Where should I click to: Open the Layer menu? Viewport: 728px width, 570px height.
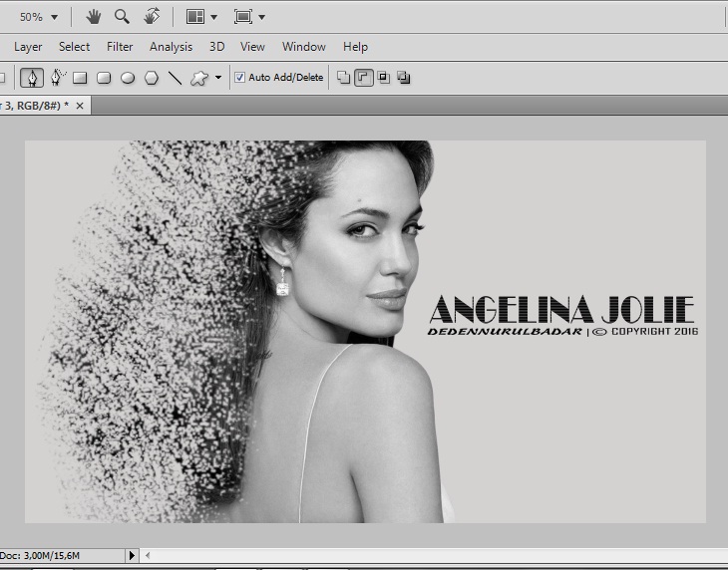(x=28, y=47)
